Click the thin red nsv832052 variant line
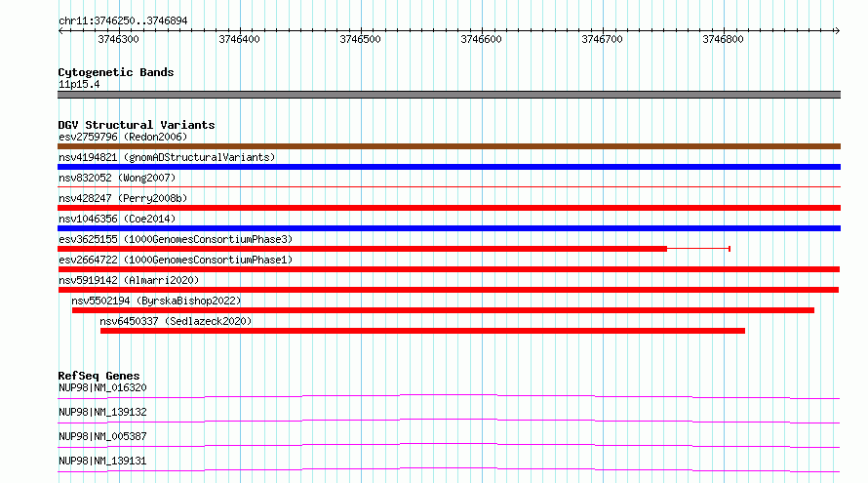The image size is (868, 483). (449, 187)
